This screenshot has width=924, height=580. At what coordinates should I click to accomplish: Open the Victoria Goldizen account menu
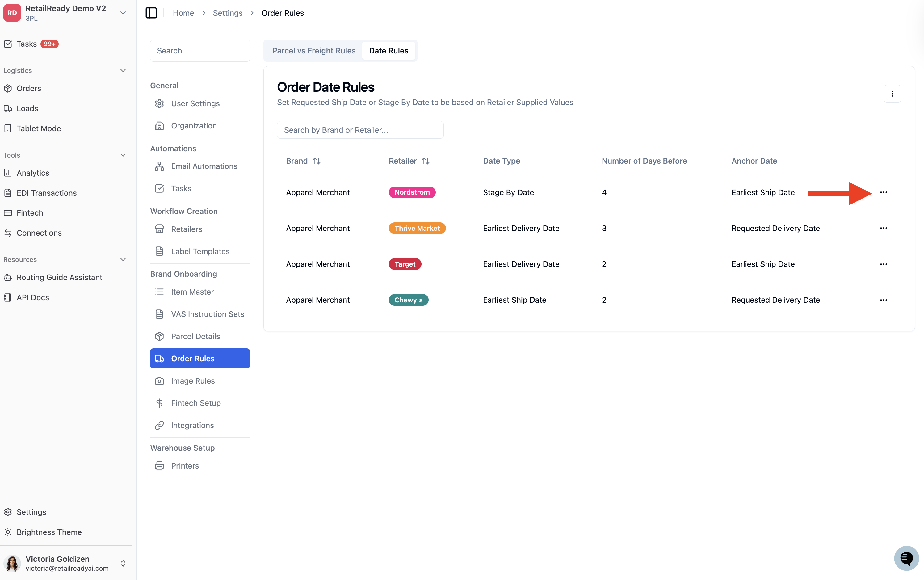[65, 563]
